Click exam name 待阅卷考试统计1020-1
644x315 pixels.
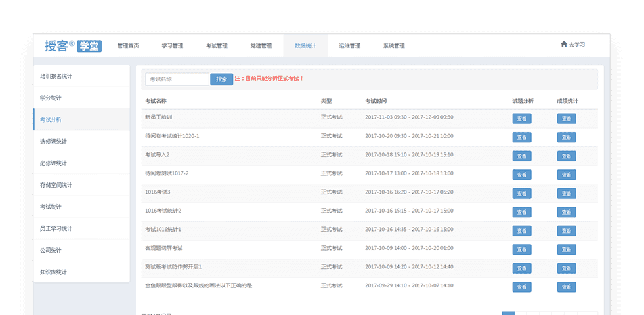pos(172,136)
